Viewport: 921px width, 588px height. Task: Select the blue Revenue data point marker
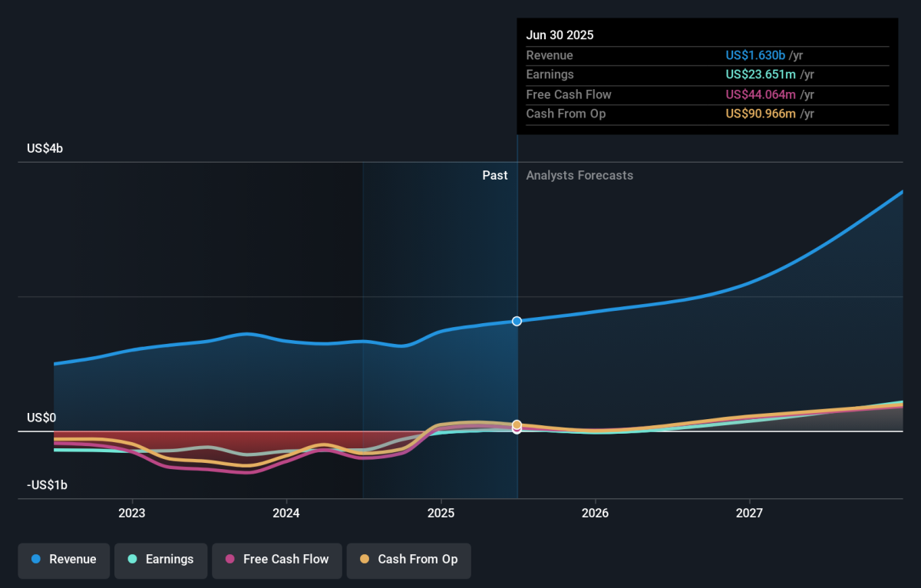(517, 321)
